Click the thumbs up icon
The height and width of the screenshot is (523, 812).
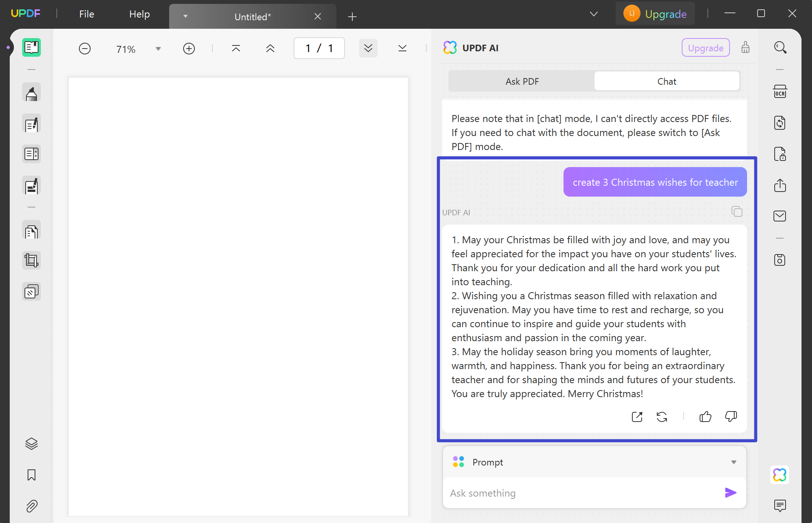point(705,417)
